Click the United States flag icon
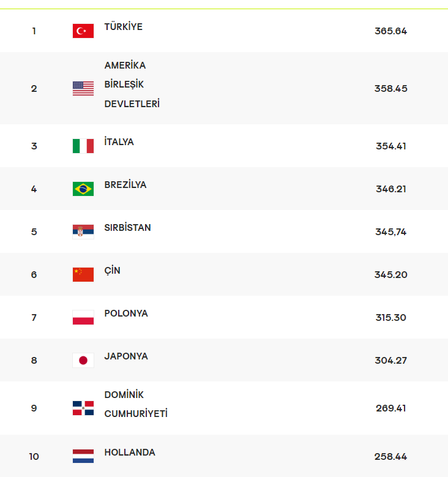This screenshot has height=477, width=448. 83,88
